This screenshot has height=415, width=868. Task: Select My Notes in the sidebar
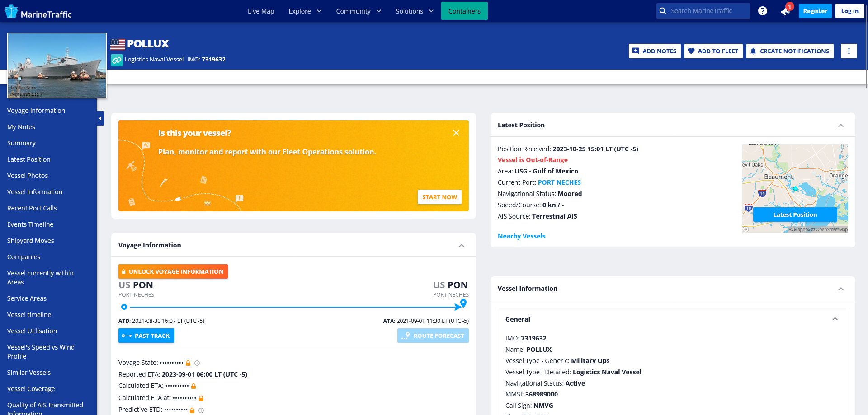click(21, 127)
